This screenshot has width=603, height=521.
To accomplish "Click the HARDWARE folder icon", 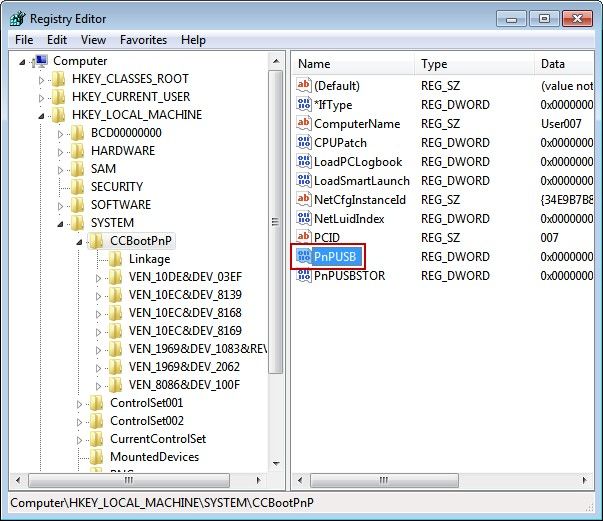I will click(x=77, y=151).
